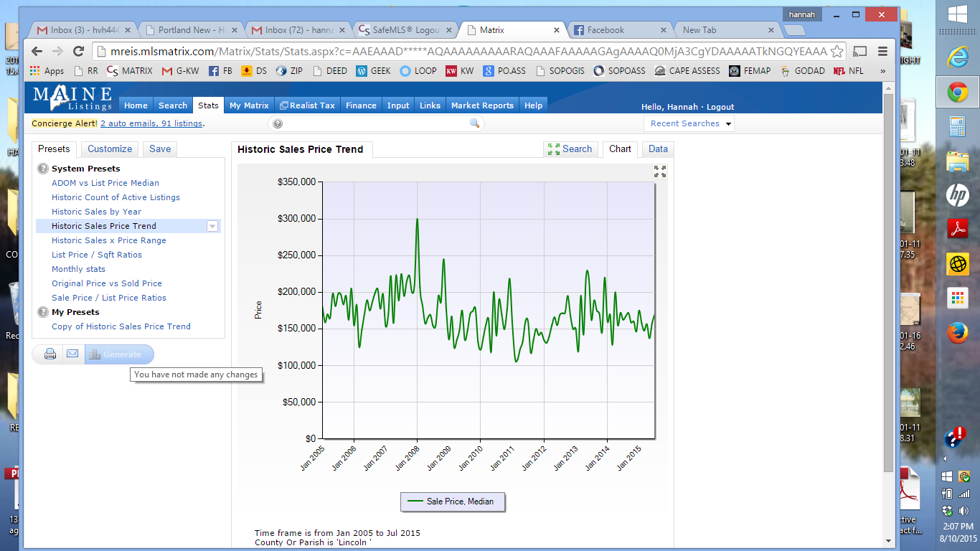Switch to the Data tab
This screenshot has height=551, width=980.
pyautogui.click(x=658, y=149)
